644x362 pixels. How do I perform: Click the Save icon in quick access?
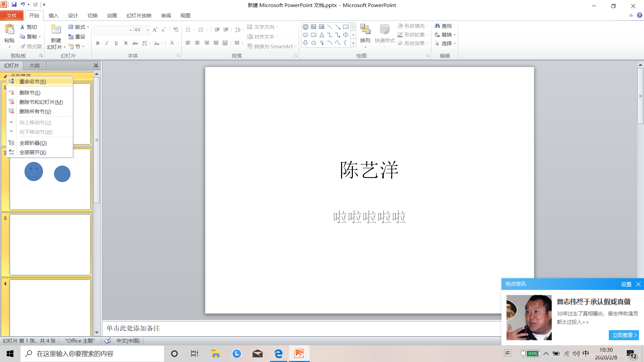coord(14,5)
